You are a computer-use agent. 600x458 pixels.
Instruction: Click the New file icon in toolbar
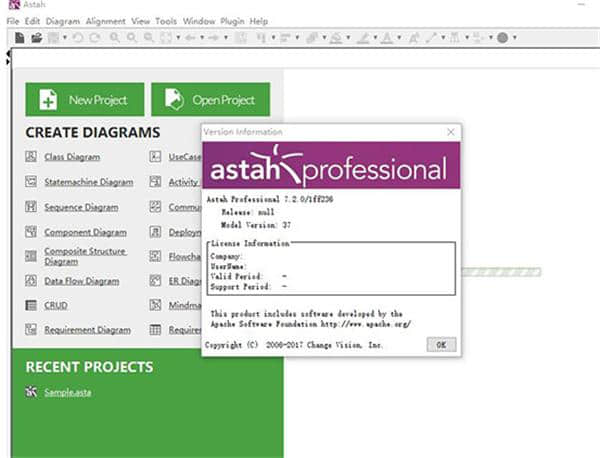click(x=20, y=38)
